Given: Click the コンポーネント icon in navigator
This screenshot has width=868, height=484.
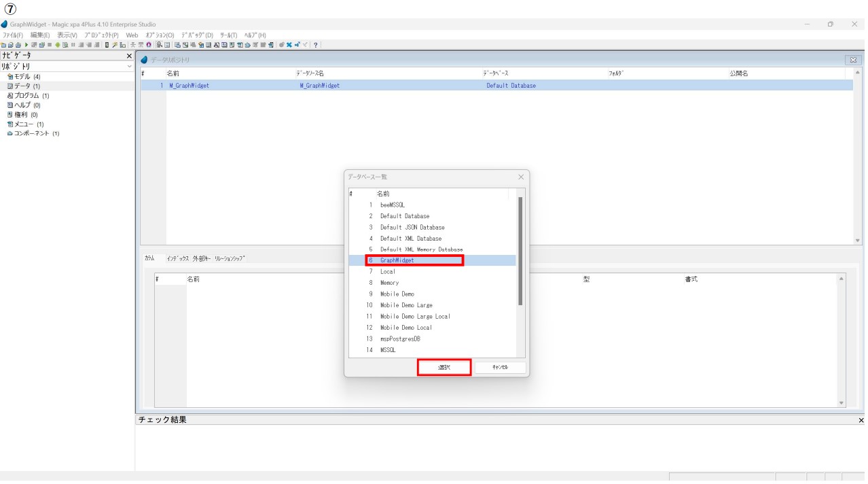Looking at the screenshot, I should [10, 134].
